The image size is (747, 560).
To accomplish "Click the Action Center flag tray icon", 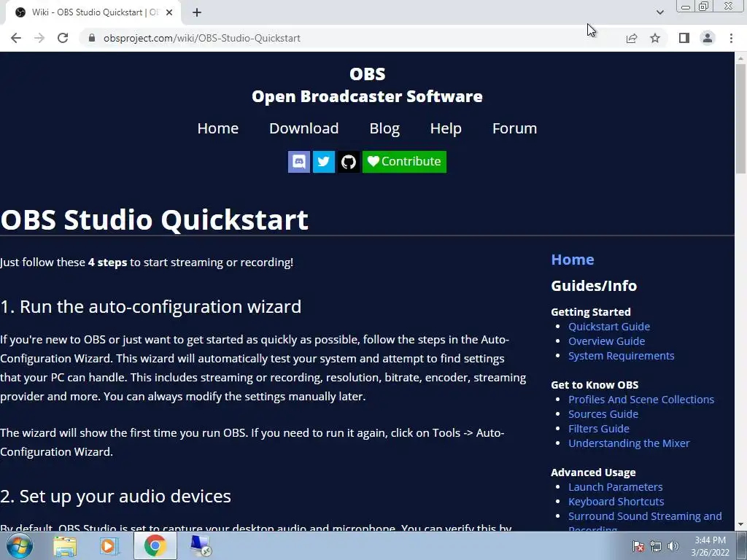I will click(x=638, y=546).
